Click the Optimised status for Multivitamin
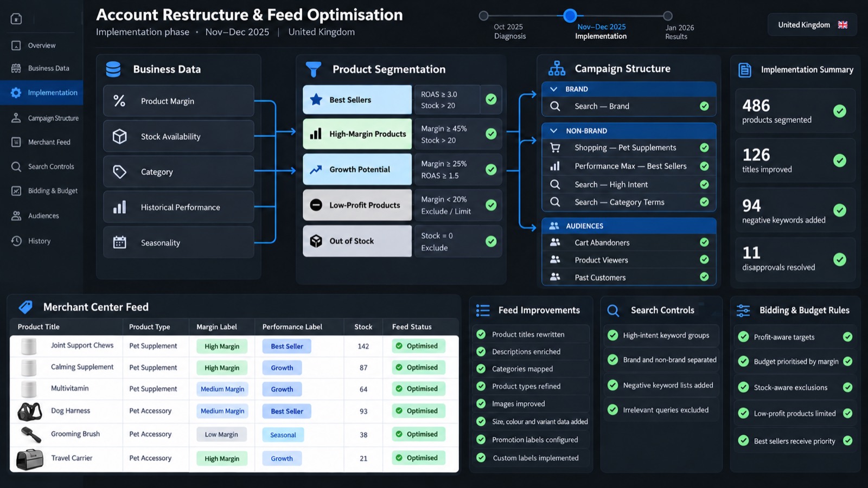868x488 pixels. point(418,389)
